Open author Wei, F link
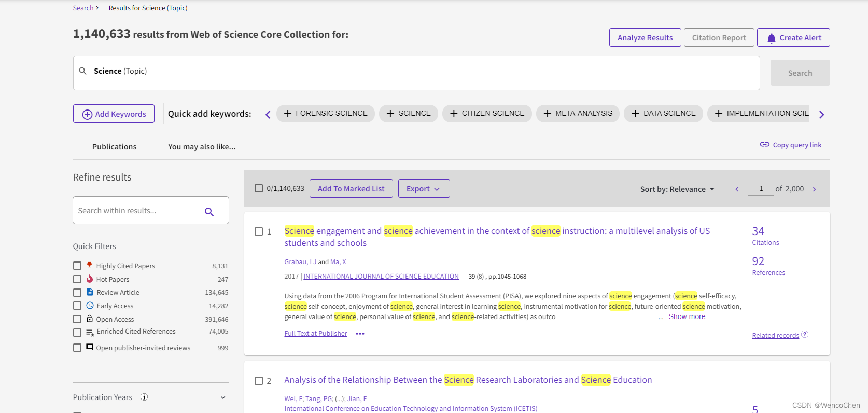The height and width of the screenshot is (413, 868). tap(293, 399)
